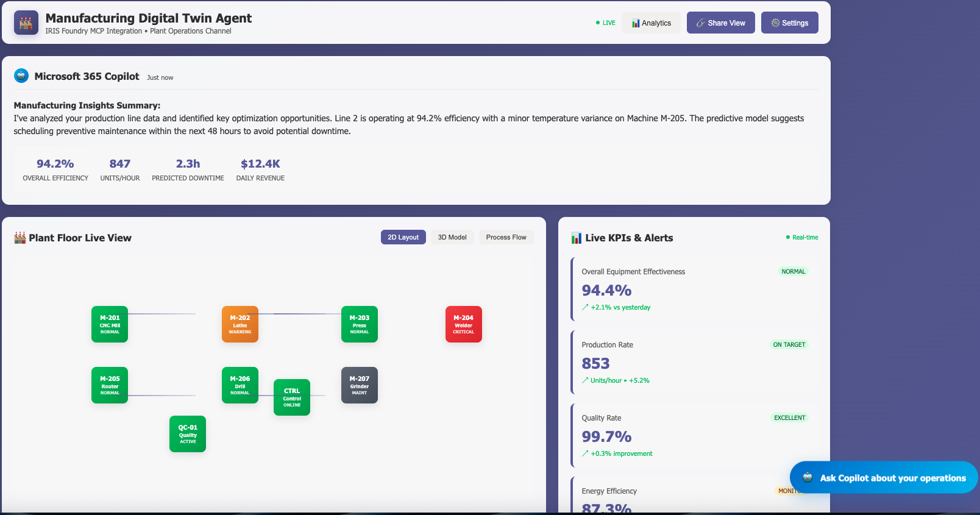
Task: Click the CTRL Control online node
Action: click(x=292, y=397)
